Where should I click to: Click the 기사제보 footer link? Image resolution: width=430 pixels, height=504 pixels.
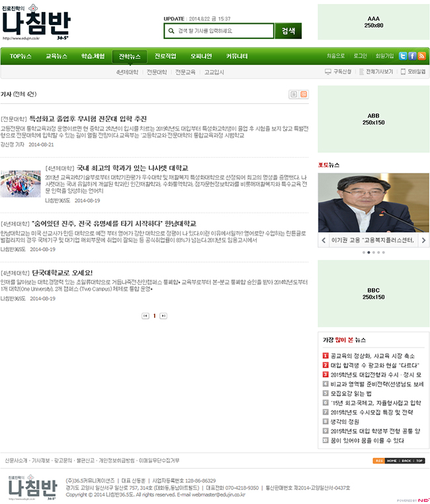(40, 460)
